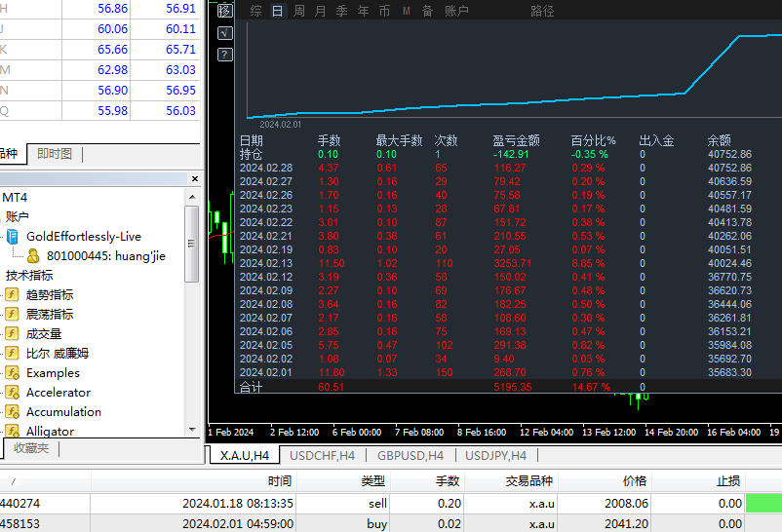Viewport: 782px width, 532px height.
Task: Open the 成交量 indicator folder icon
Action: tap(12, 333)
